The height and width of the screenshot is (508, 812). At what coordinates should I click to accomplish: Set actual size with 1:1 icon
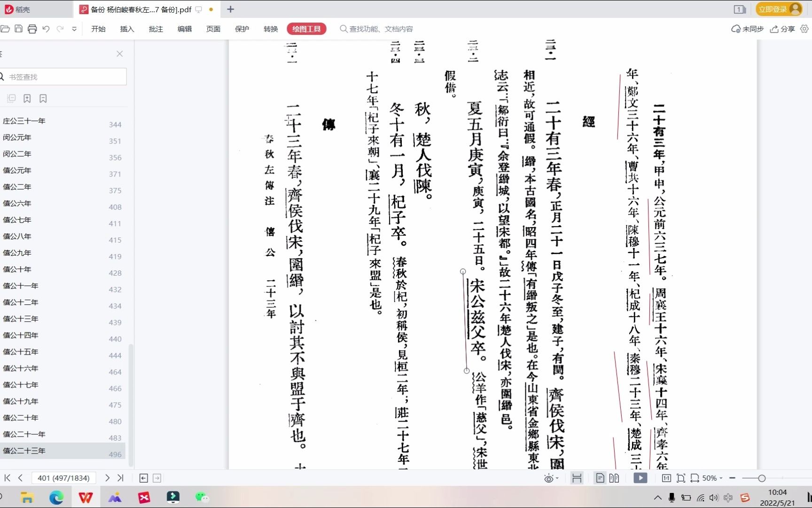coord(666,478)
